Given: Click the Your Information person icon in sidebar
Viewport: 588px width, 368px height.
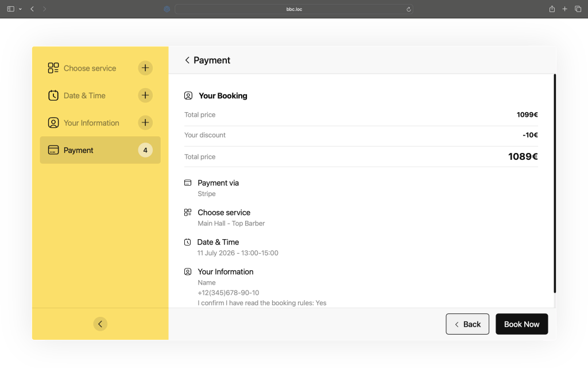Looking at the screenshot, I should [53, 123].
